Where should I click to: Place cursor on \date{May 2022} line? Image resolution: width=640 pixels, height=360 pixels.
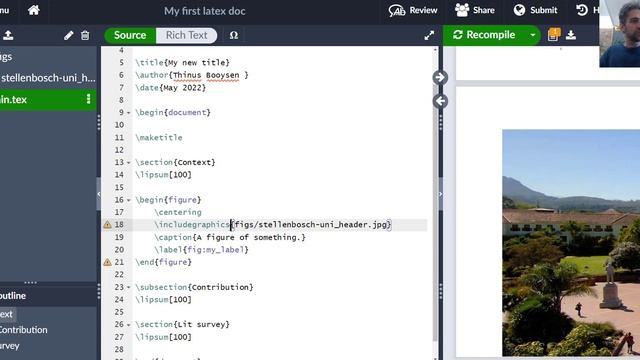pyautogui.click(x=171, y=88)
